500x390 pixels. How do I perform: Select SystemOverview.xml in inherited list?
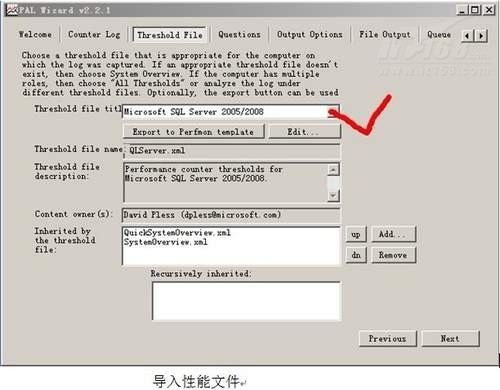[166, 242]
